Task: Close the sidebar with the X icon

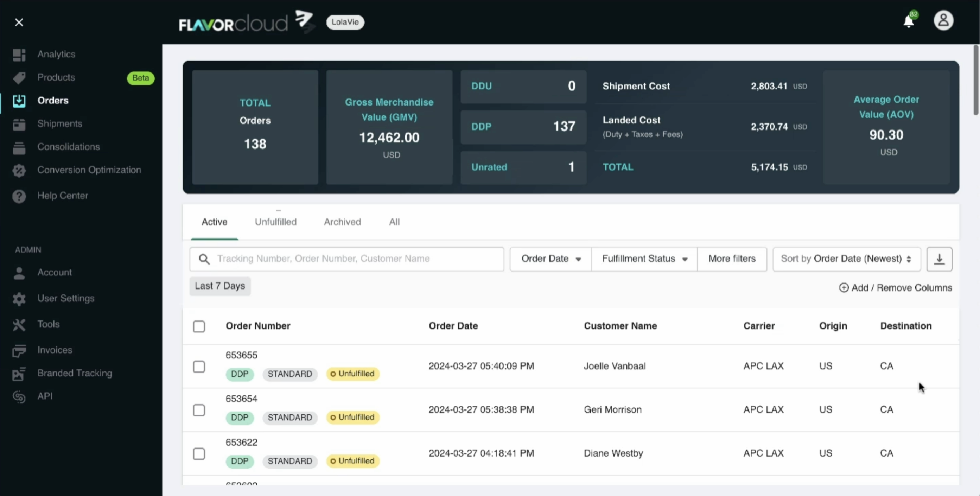Action: pyautogui.click(x=19, y=23)
